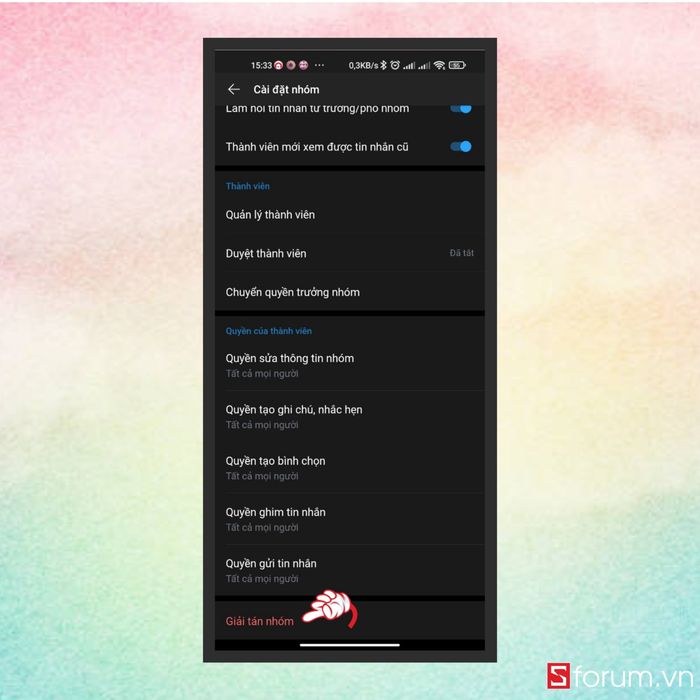Tap the 'Thành viên' section header
Screen dimensions: 700x700
247,186
